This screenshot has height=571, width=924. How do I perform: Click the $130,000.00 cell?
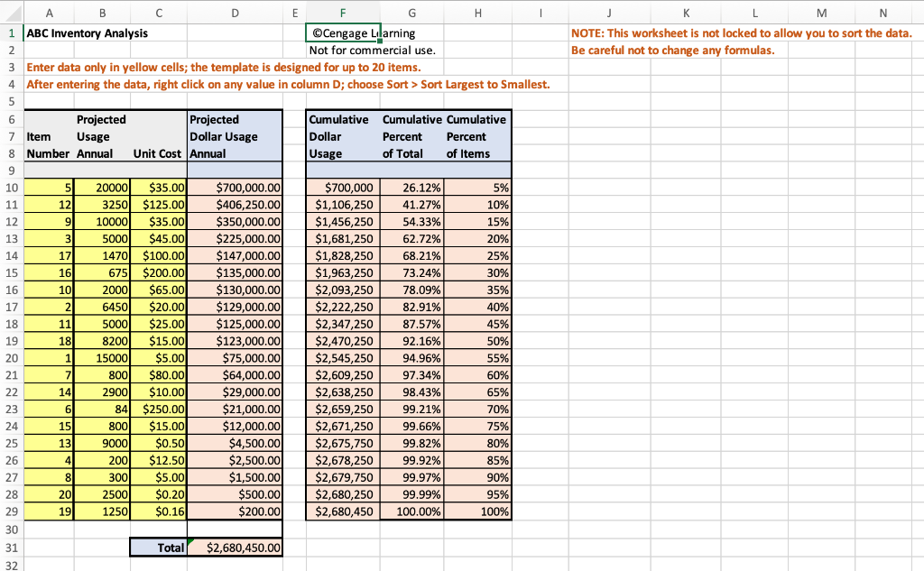(x=235, y=290)
